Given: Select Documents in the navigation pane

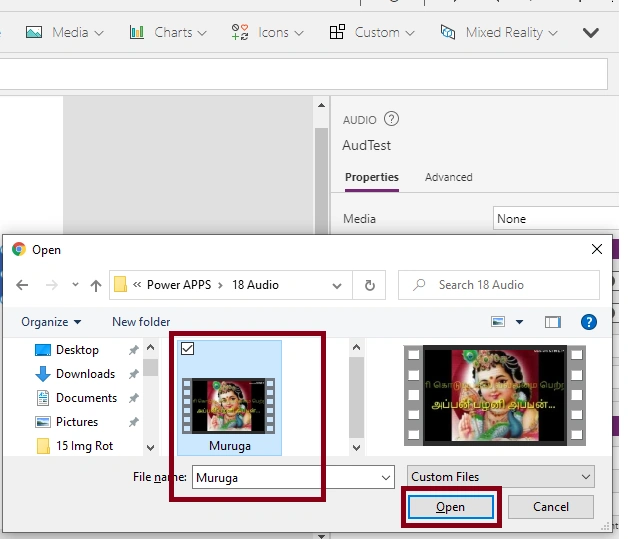Looking at the screenshot, I should tap(86, 398).
